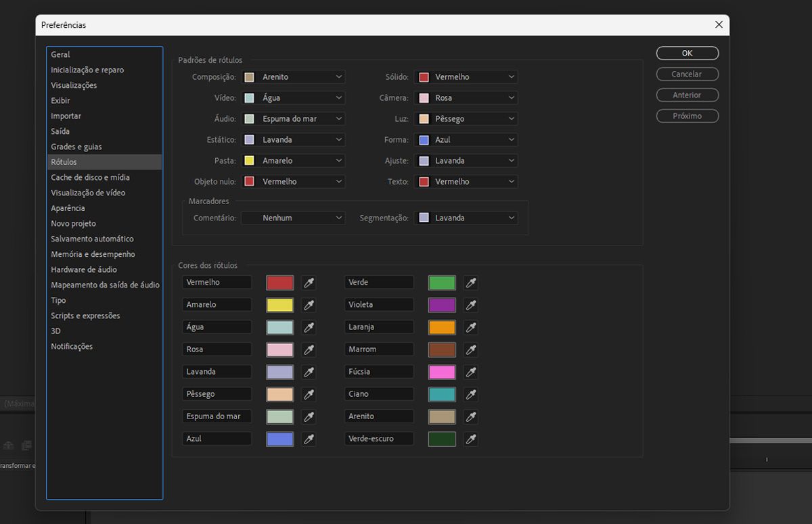The height and width of the screenshot is (524, 812).
Task: Click the Cancelar button
Action: click(x=687, y=74)
